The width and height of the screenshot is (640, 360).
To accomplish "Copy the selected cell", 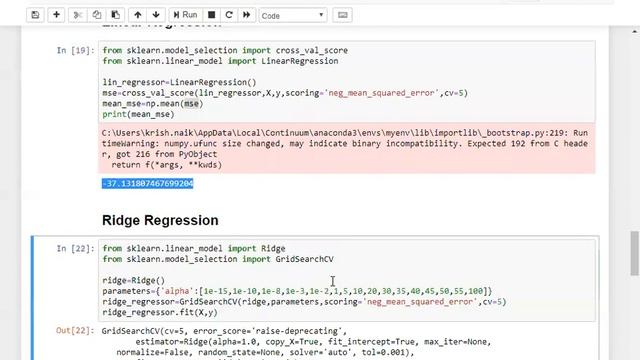I will (x=97, y=15).
